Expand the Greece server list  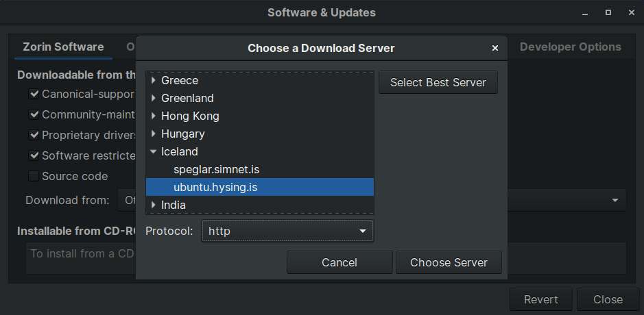[x=153, y=80]
